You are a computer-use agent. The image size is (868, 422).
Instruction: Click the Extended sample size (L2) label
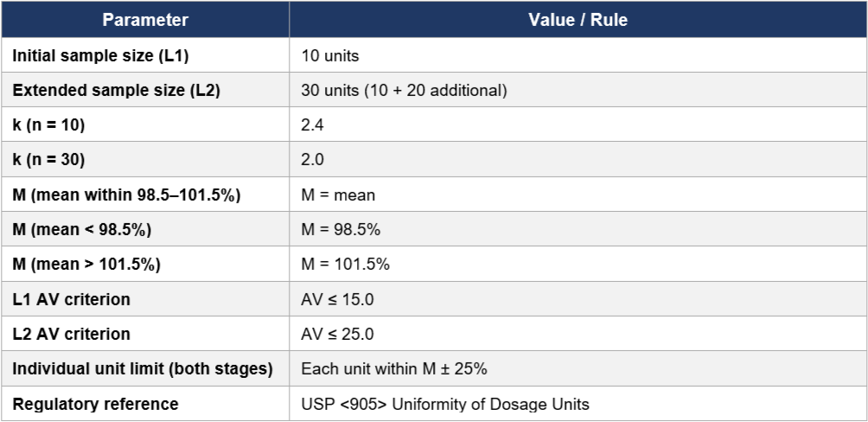116,90
